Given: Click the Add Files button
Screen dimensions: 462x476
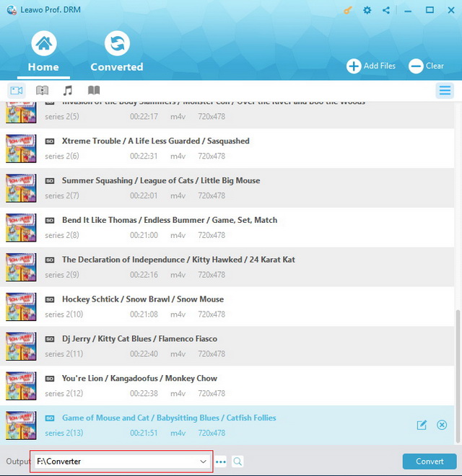Looking at the screenshot, I should pyautogui.click(x=371, y=66).
